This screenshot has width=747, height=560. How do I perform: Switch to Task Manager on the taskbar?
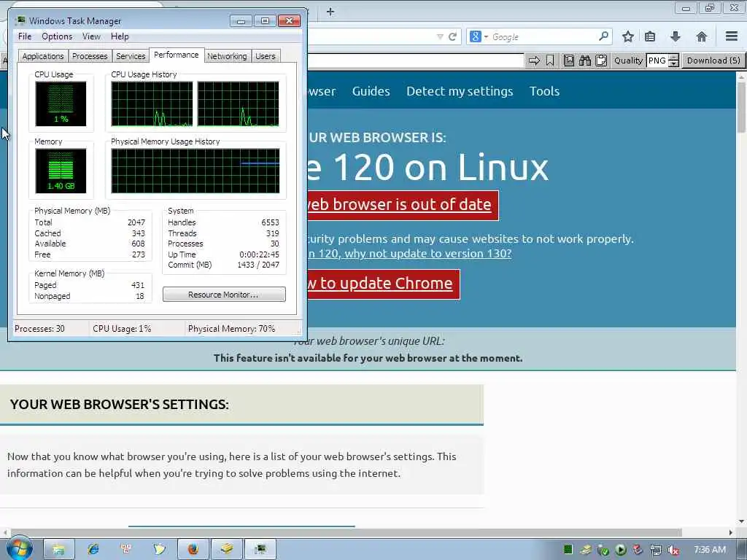(260, 550)
